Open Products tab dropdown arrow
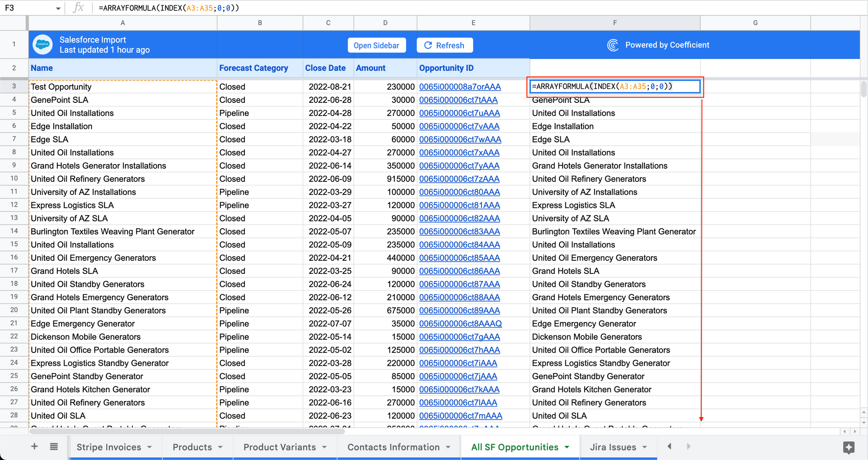This screenshot has width=868, height=460. [x=220, y=447]
